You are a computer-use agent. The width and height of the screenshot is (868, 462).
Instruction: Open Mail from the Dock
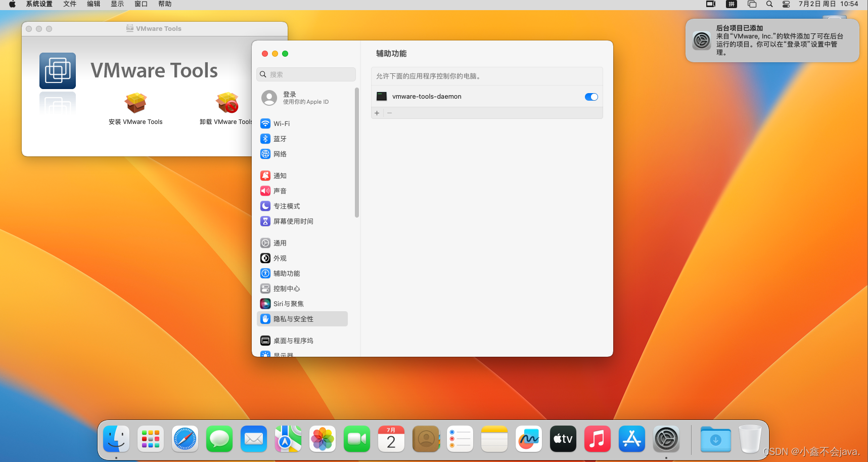coord(254,439)
